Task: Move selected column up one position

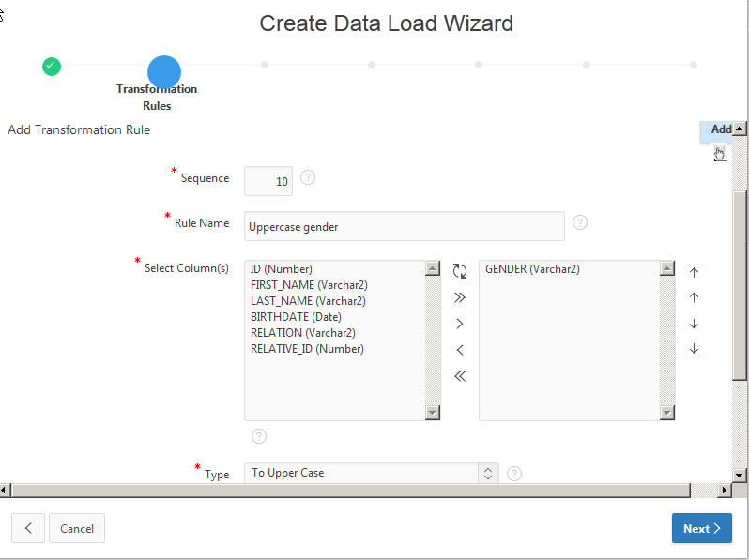Action: coord(694,298)
